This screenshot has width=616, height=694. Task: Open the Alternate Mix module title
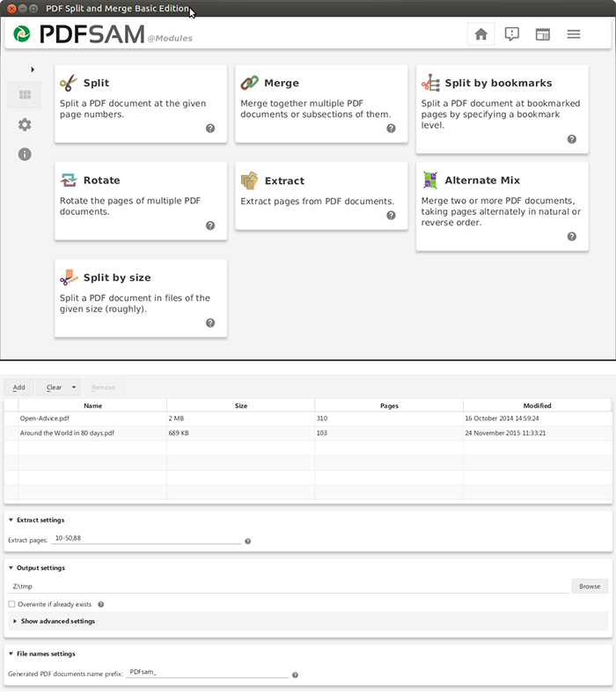click(x=482, y=181)
